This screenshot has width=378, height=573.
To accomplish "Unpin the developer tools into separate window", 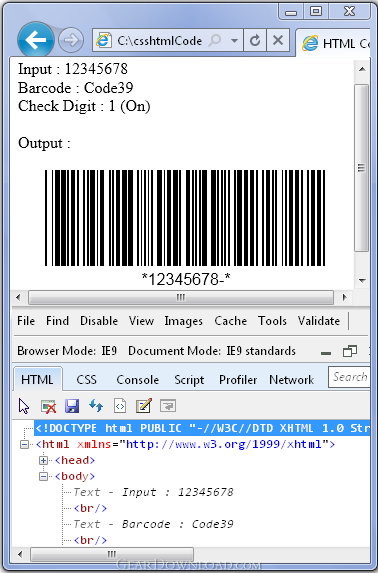I will 350,351.
